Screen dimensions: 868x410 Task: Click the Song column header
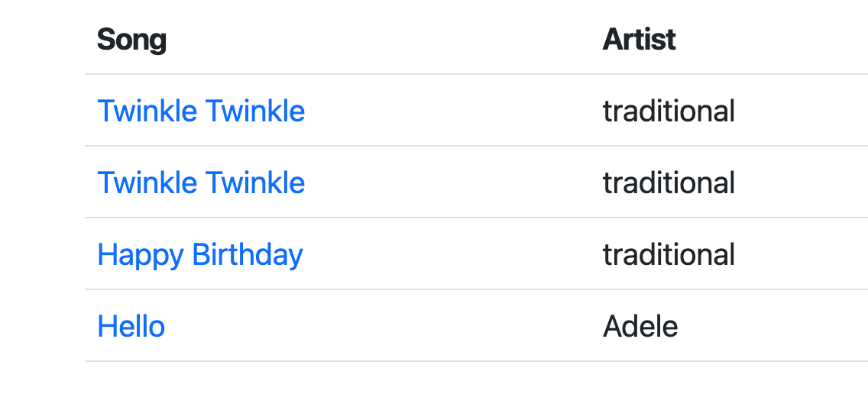coord(132,40)
